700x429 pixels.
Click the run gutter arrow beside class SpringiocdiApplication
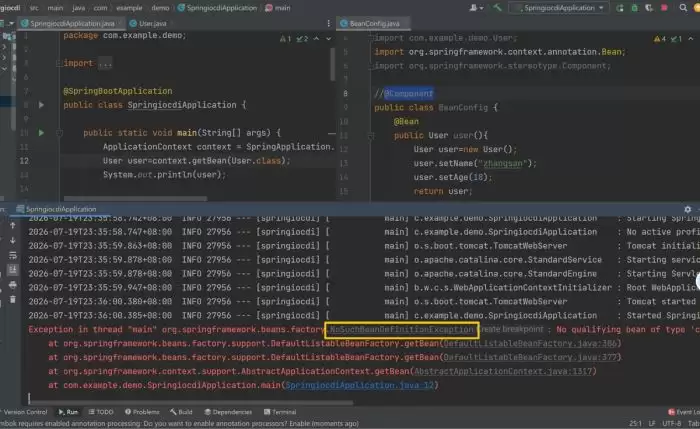pos(41,105)
